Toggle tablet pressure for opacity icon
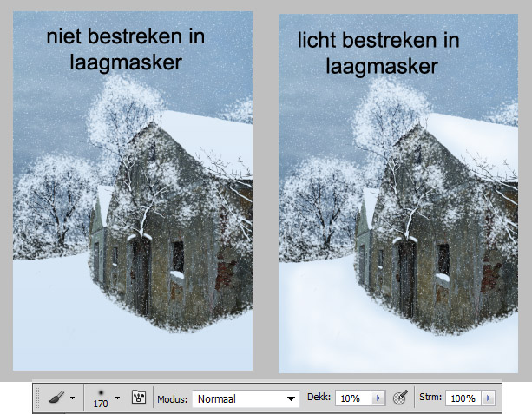The width and height of the screenshot is (532, 414). point(400,398)
